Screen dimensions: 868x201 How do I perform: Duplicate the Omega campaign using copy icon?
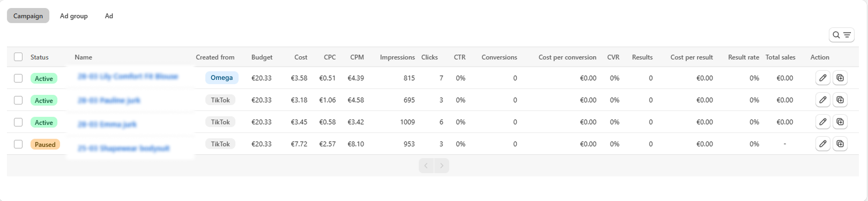coord(840,78)
